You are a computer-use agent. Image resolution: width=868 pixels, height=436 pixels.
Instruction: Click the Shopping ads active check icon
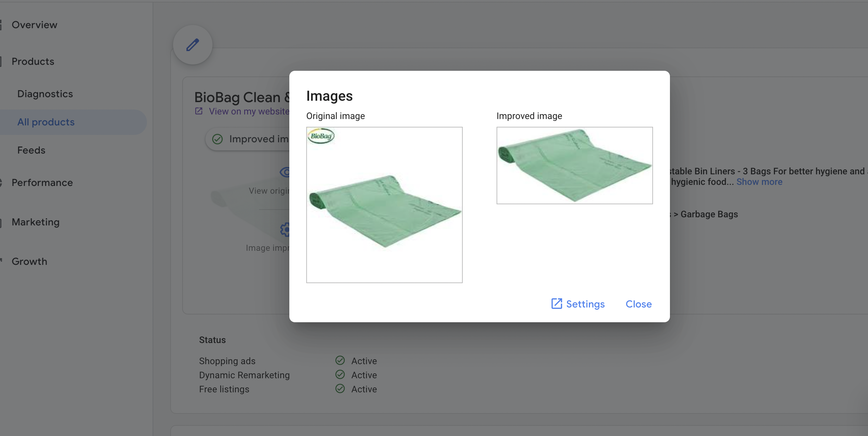pos(340,360)
